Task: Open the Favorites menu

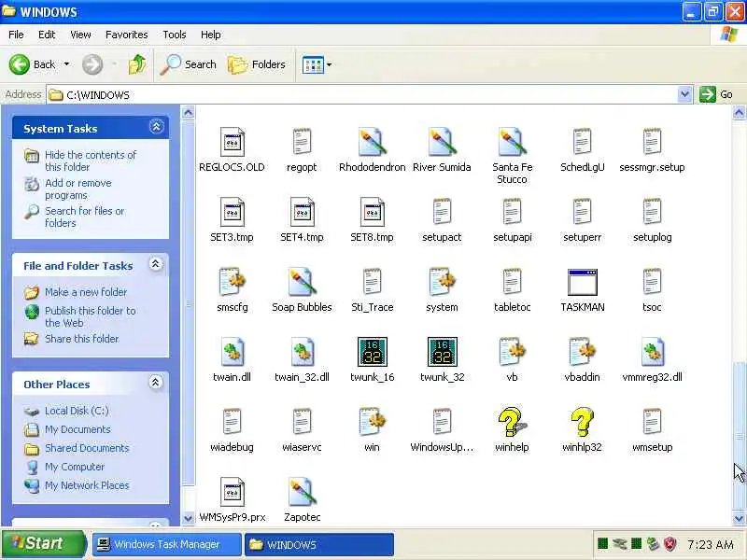Action: point(127,35)
